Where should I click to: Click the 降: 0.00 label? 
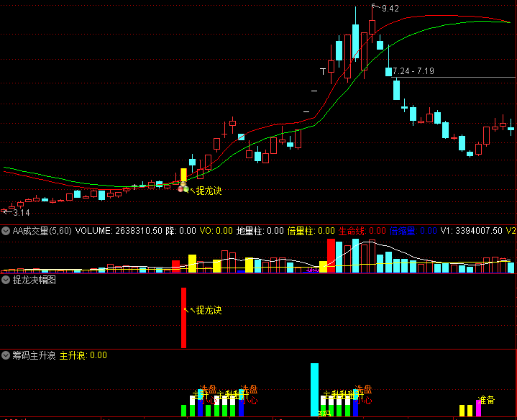point(180,231)
